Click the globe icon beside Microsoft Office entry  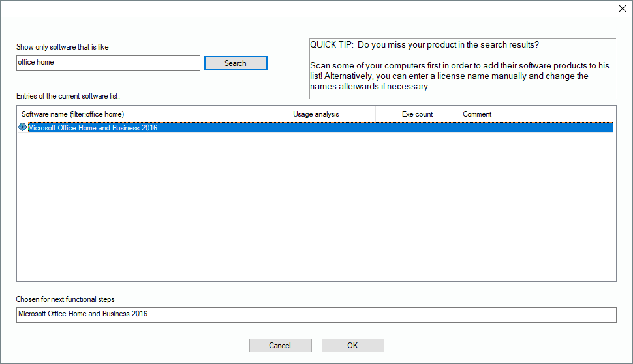(x=23, y=128)
